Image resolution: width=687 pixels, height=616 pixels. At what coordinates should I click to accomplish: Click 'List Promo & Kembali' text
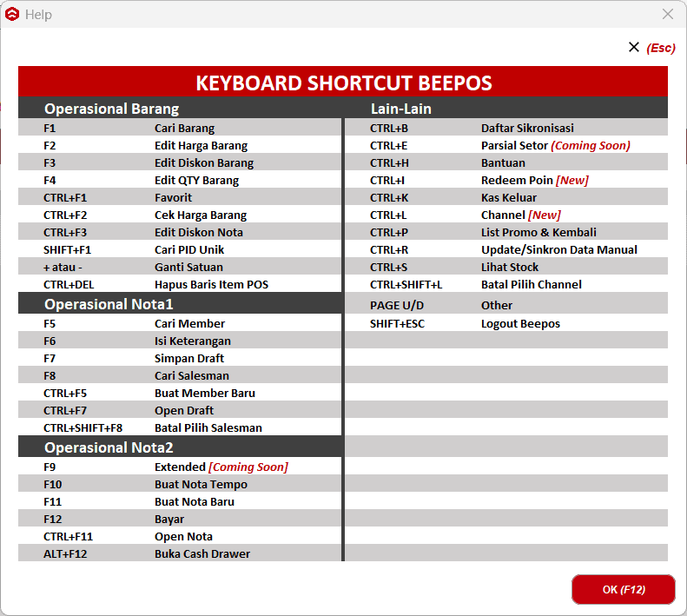pyautogui.click(x=538, y=232)
